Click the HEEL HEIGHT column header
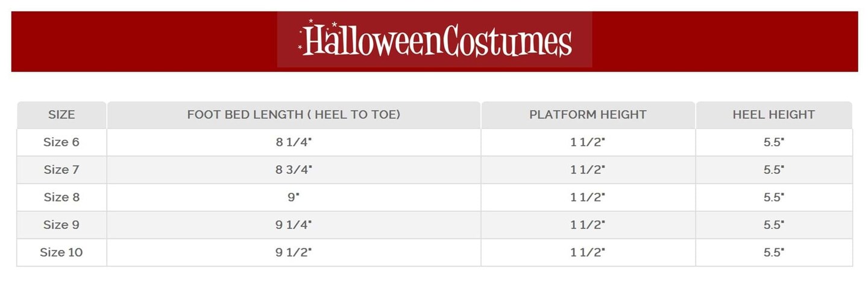 coord(773,114)
